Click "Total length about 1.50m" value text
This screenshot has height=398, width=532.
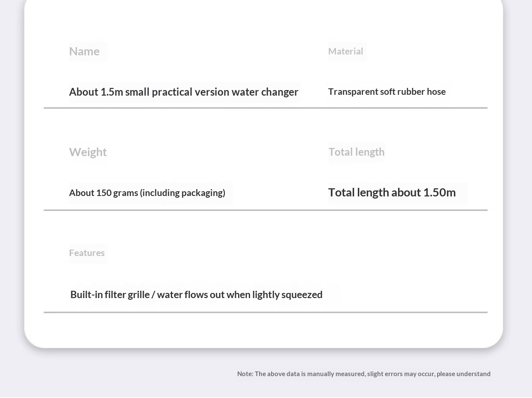(391, 193)
